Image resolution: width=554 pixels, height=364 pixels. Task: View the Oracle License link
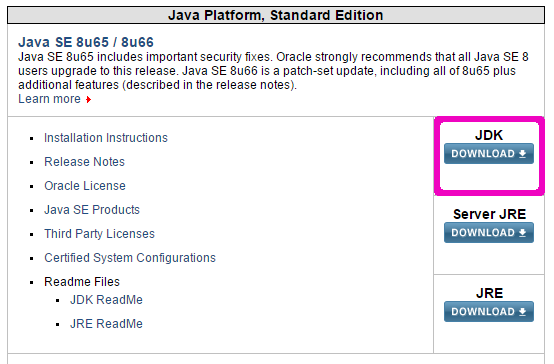pyautogui.click(x=85, y=186)
